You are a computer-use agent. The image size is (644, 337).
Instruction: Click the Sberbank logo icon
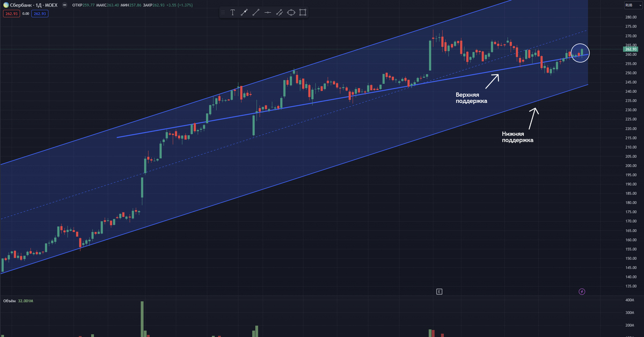(x=6, y=5)
